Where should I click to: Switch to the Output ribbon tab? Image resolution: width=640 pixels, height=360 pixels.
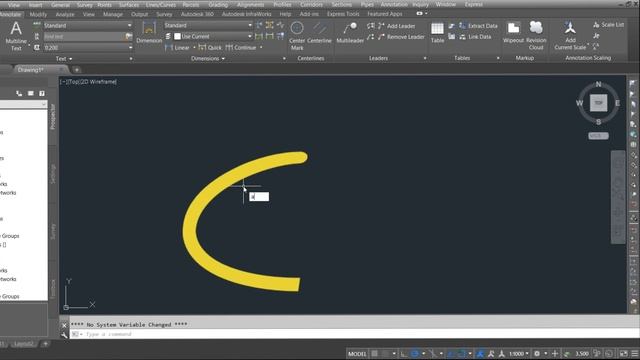[140, 14]
